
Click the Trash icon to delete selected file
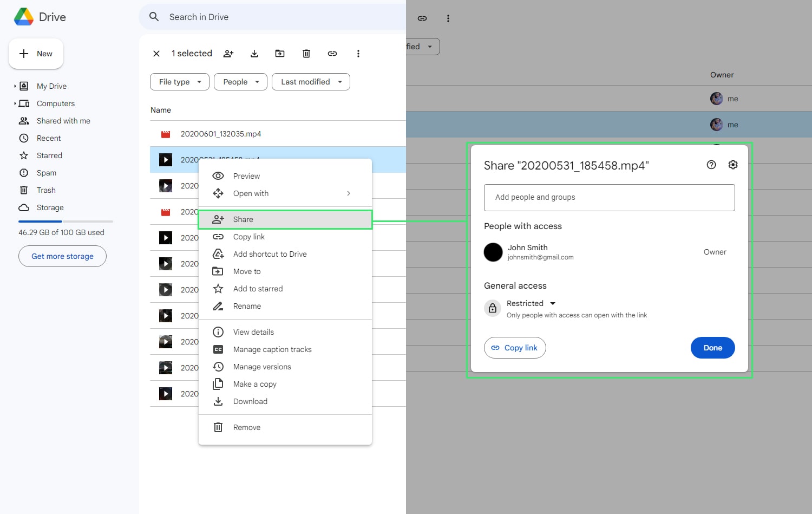[306, 53]
